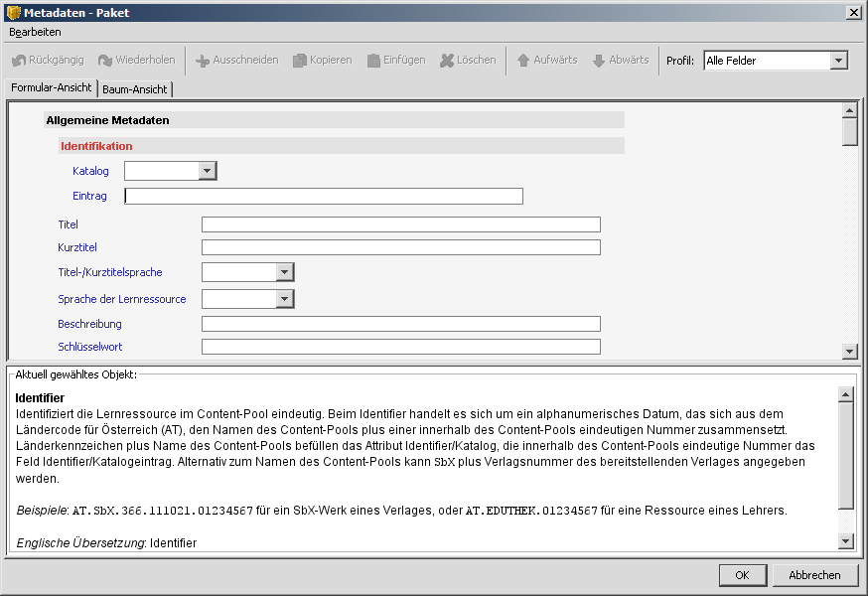Viewport: 868px width, 596px height.
Task: Switch to Formular-Ansicht tab
Action: point(51,87)
